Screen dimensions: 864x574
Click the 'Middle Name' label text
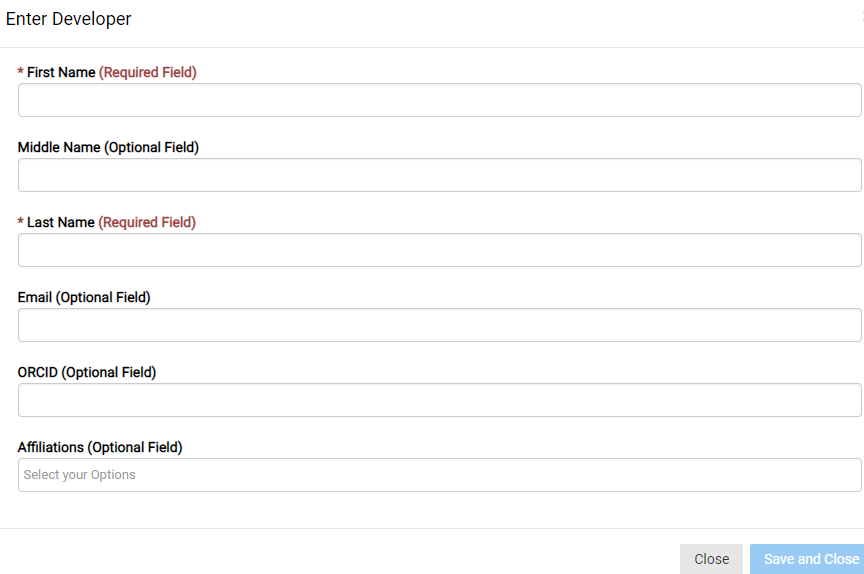[x=59, y=147]
